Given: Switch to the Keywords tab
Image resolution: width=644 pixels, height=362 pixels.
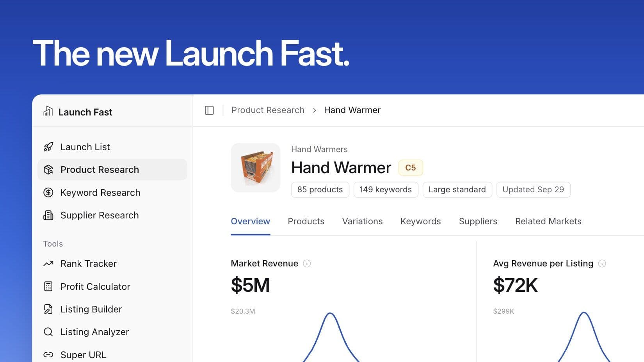Looking at the screenshot, I should 420,221.
